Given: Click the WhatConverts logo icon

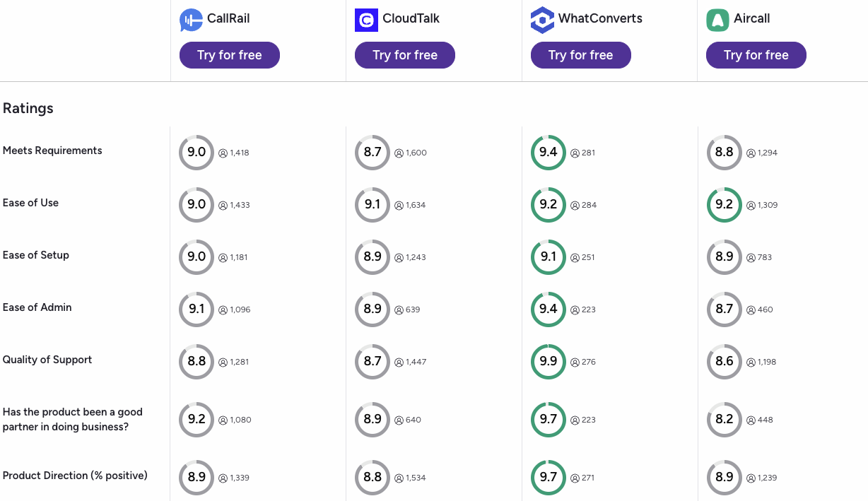Looking at the screenshot, I should 542,20.
